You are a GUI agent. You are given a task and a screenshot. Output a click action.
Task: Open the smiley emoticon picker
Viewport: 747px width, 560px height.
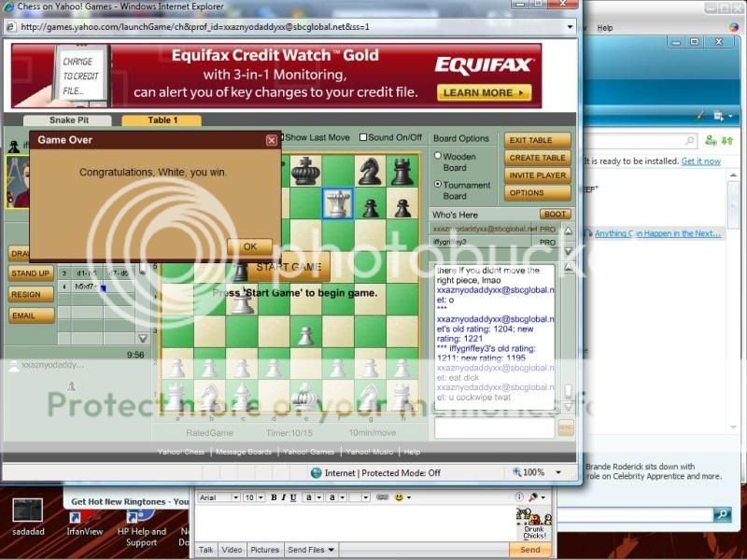click(399, 497)
